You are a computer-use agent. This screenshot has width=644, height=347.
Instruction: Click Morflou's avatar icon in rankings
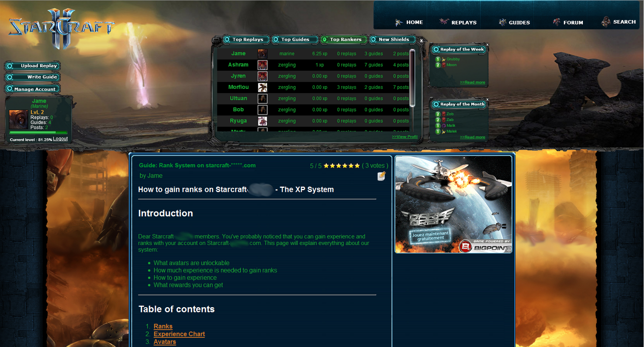[262, 88]
